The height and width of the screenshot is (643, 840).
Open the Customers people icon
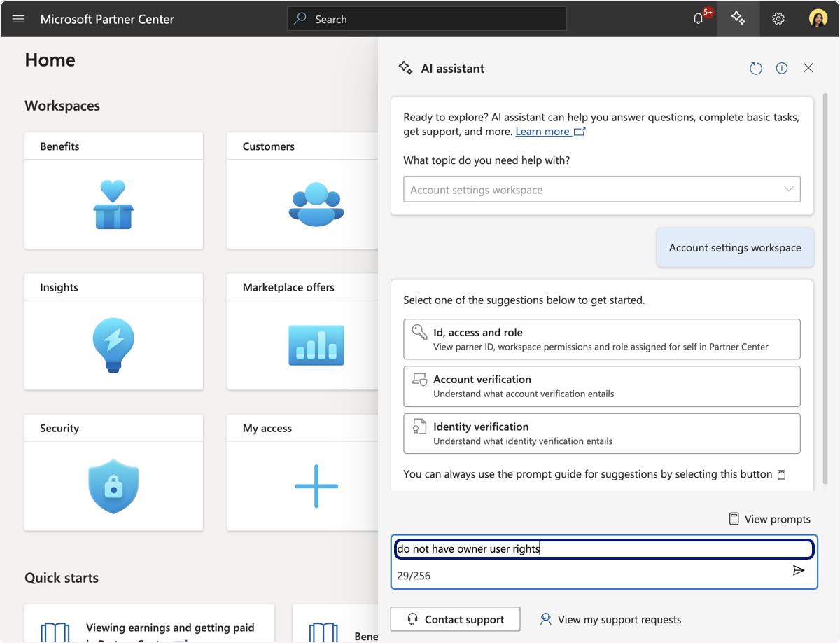(x=316, y=205)
